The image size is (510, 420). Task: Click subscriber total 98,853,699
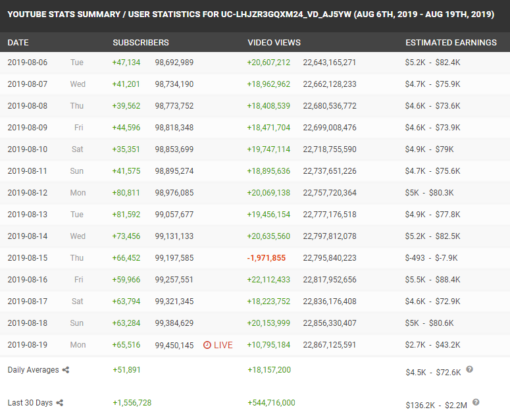coord(174,149)
